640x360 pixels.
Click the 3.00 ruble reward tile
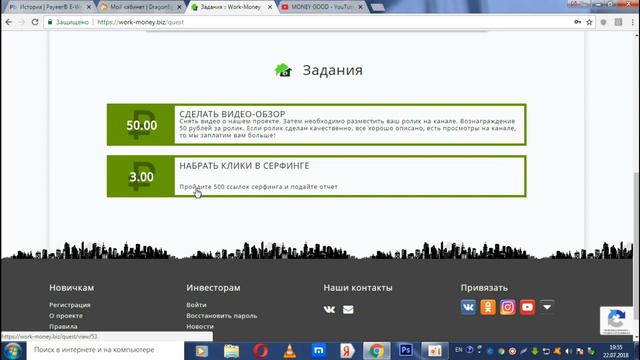141,176
